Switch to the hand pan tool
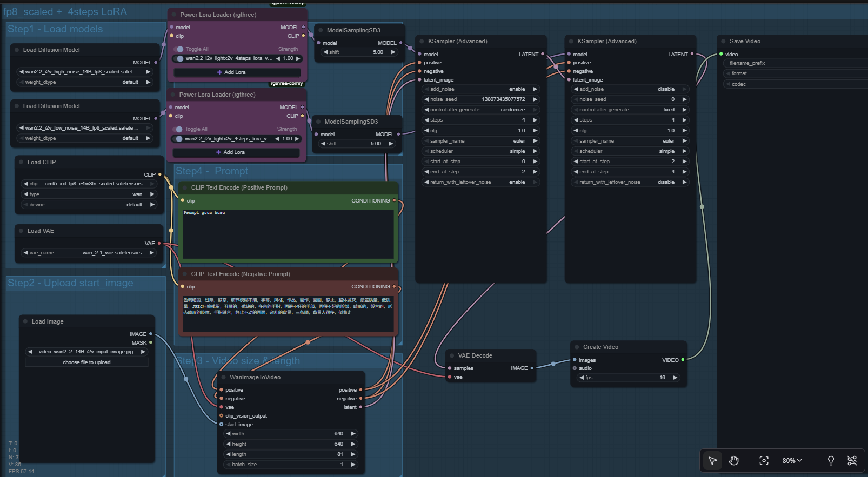 pos(733,461)
